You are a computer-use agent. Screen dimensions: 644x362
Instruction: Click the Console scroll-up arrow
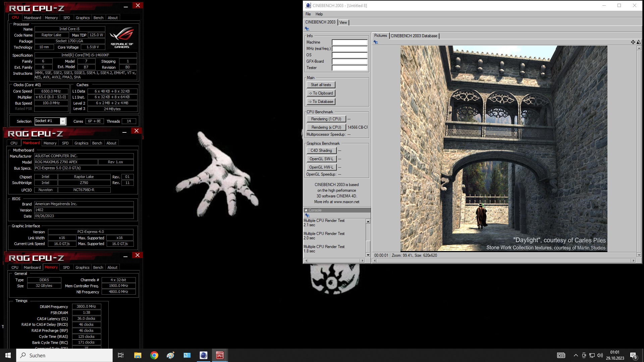point(368,222)
